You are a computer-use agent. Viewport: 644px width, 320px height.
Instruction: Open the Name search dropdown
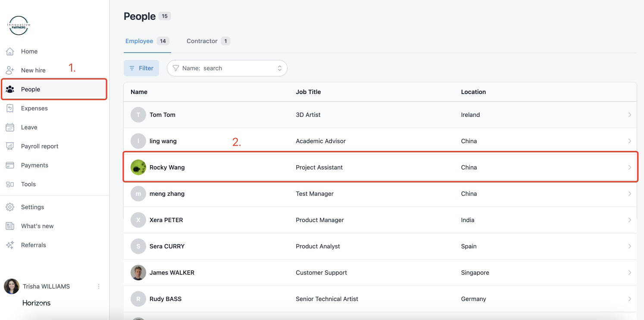click(x=227, y=68)
